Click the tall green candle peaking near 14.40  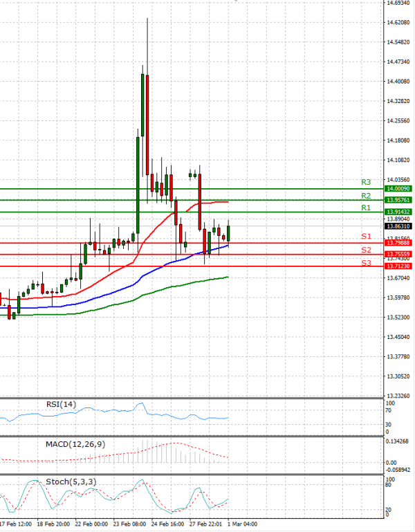(142, 105)
